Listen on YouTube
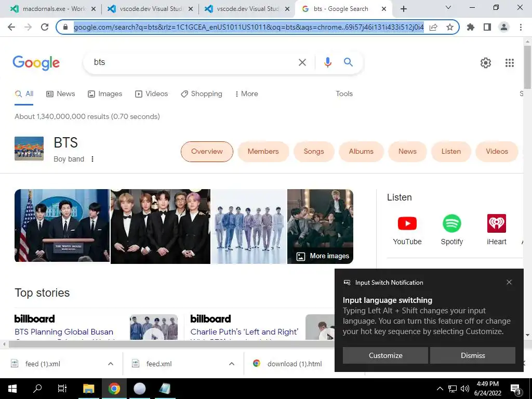This screenshot has width=532, height=399. click(x=407, y=230)
